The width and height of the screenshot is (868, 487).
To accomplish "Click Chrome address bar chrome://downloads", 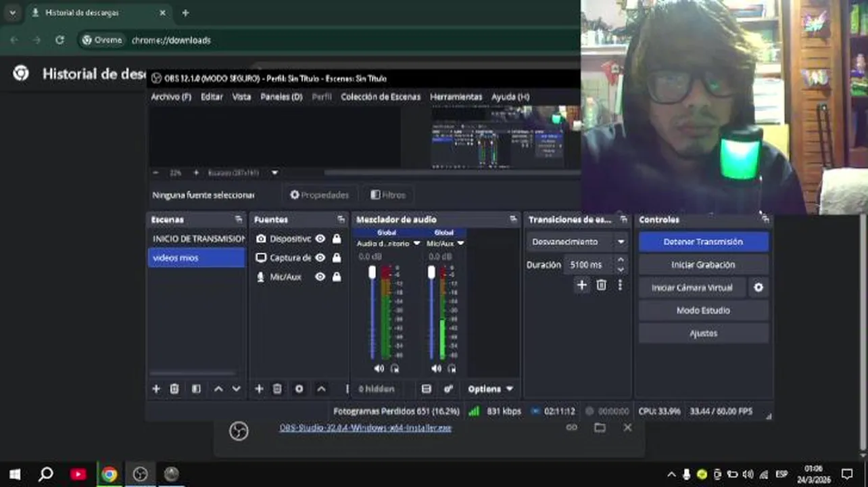I will [171, 40].
